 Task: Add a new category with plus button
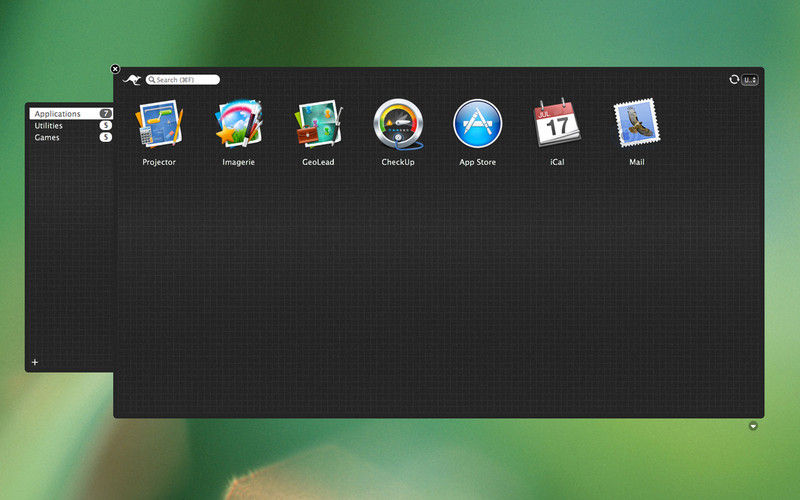pyautogui.click(x=35, y=362)
